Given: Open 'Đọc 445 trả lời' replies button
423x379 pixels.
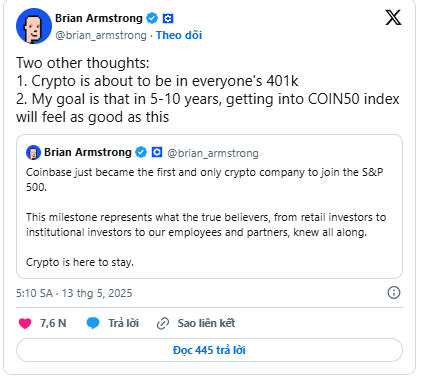Looking at the screenshot, I should coord(209,350).
